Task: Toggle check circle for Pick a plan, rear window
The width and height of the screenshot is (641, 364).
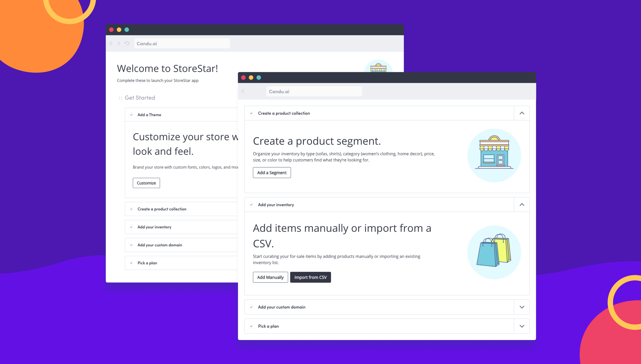Action: tap(131, 263)
